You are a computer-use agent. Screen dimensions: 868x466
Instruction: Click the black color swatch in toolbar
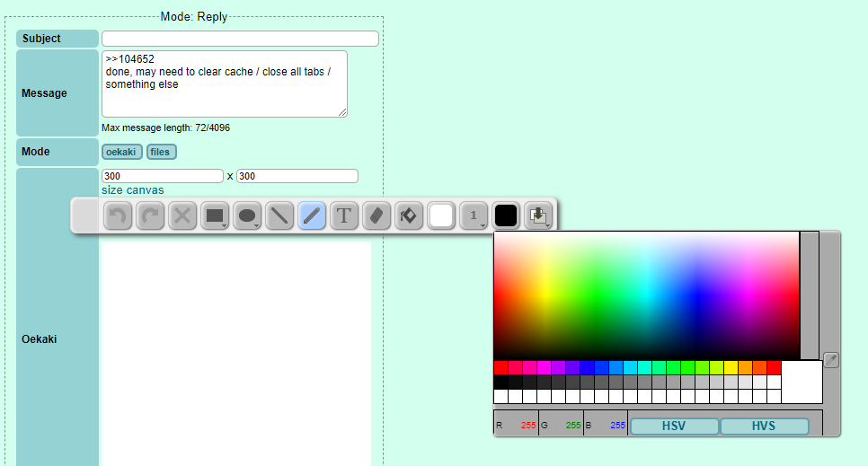click(x=506, y=215)
